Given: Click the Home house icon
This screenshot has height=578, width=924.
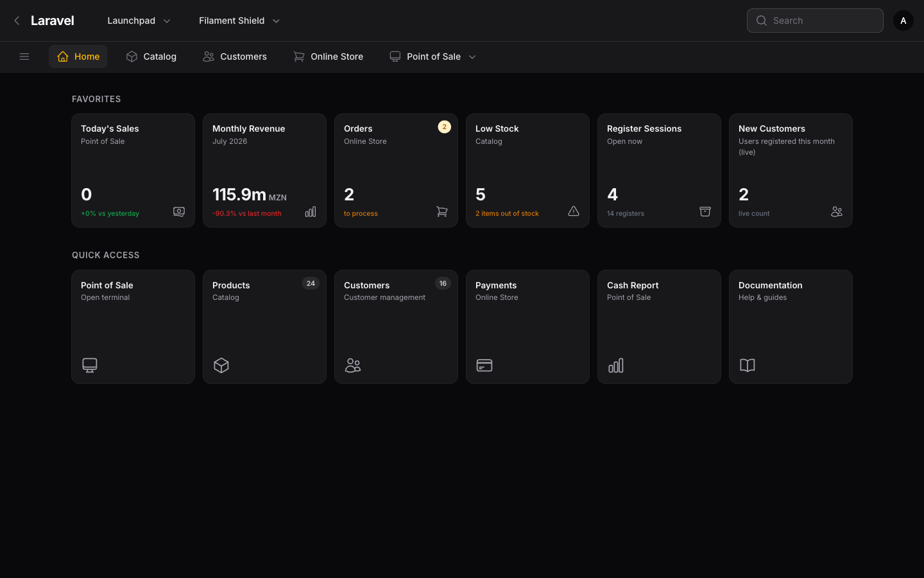Looking at the screenshot, I should [x=63, y=57].
